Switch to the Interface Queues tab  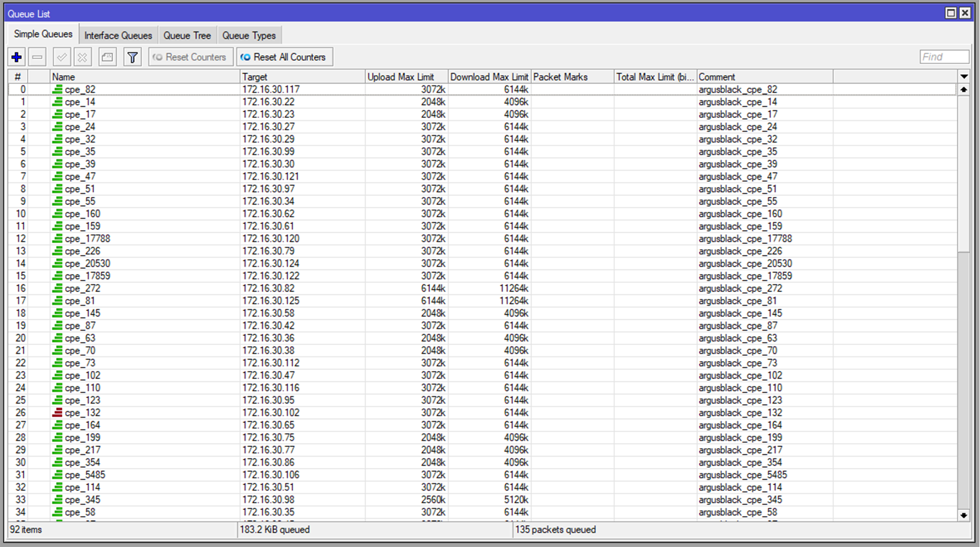pyautogui.click(x=118, y=36)
